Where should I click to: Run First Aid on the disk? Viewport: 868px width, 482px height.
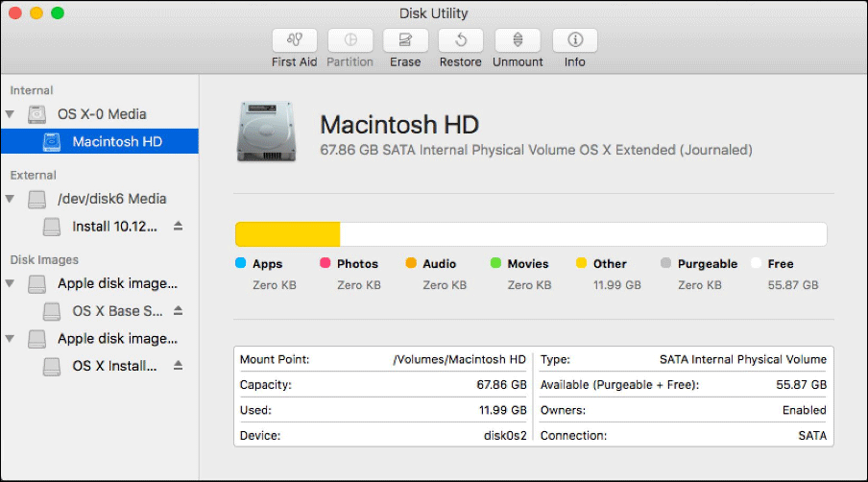click(294, 40)
